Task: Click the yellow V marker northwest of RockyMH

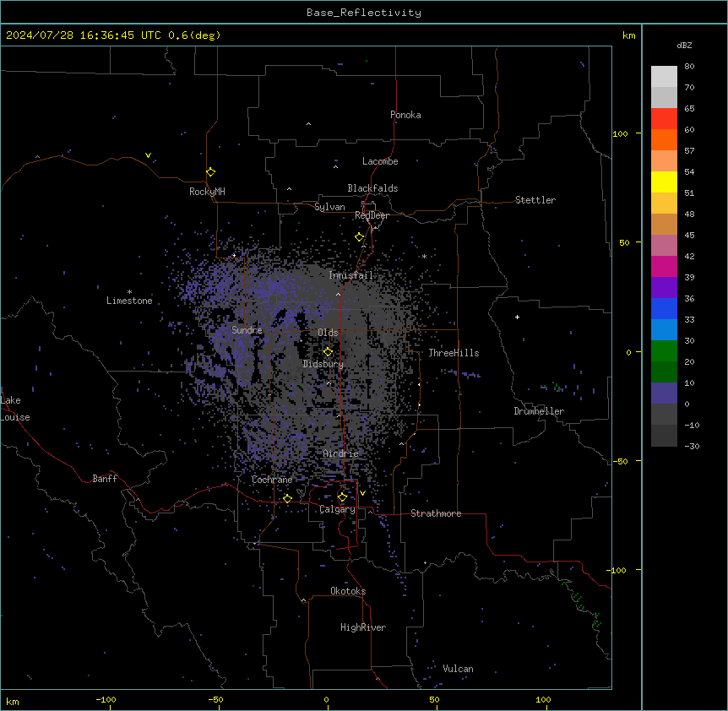Action: point(148,155)
